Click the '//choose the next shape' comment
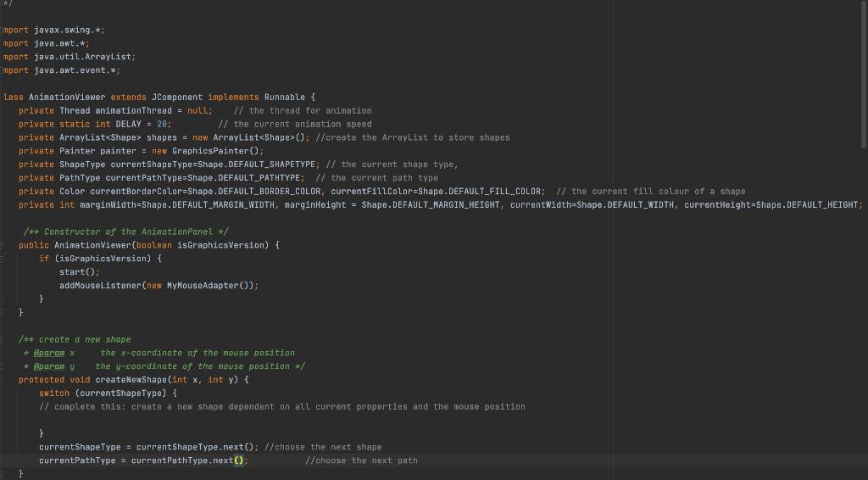This screenshot has width=868, height=480. pyautogui.click(x=323, y=447)
